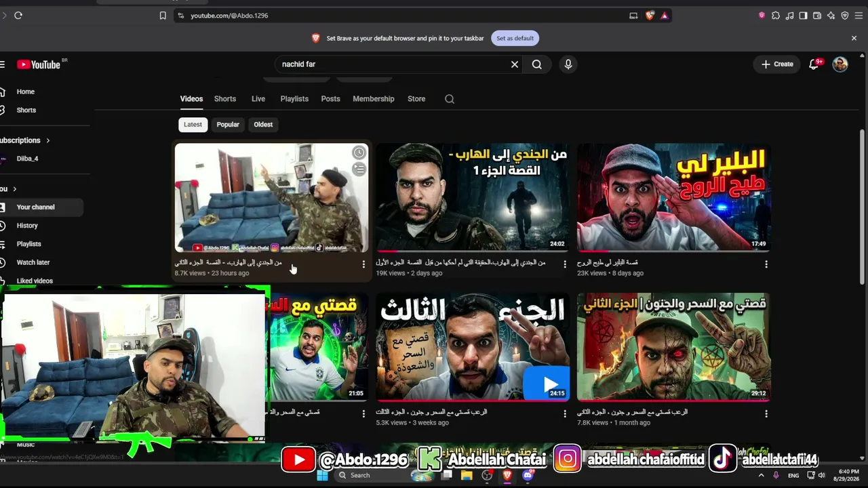868x488 pixels.
Task: Open the pink shield extension icon
Action: 762,16
